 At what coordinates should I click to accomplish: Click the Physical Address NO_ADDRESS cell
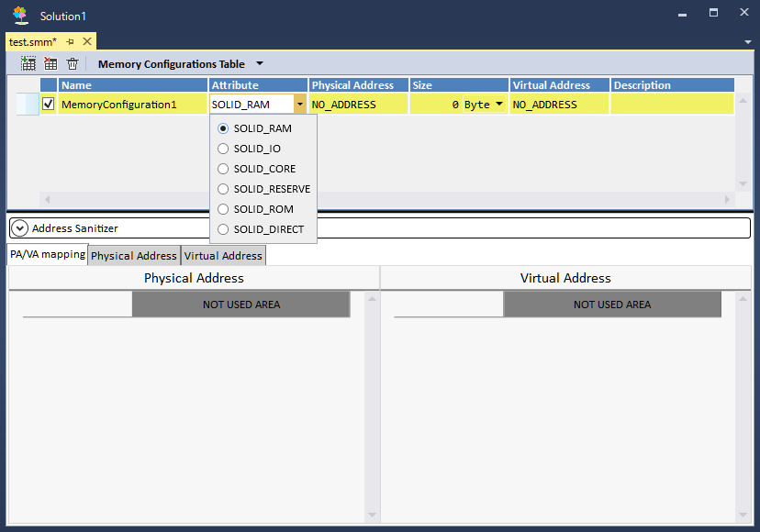(358, 105)
